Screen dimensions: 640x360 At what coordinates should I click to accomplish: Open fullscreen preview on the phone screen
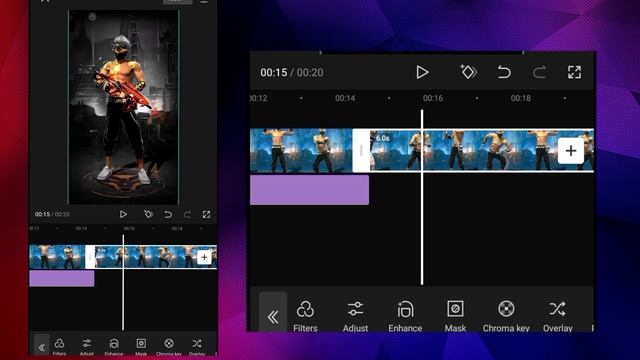206,214
